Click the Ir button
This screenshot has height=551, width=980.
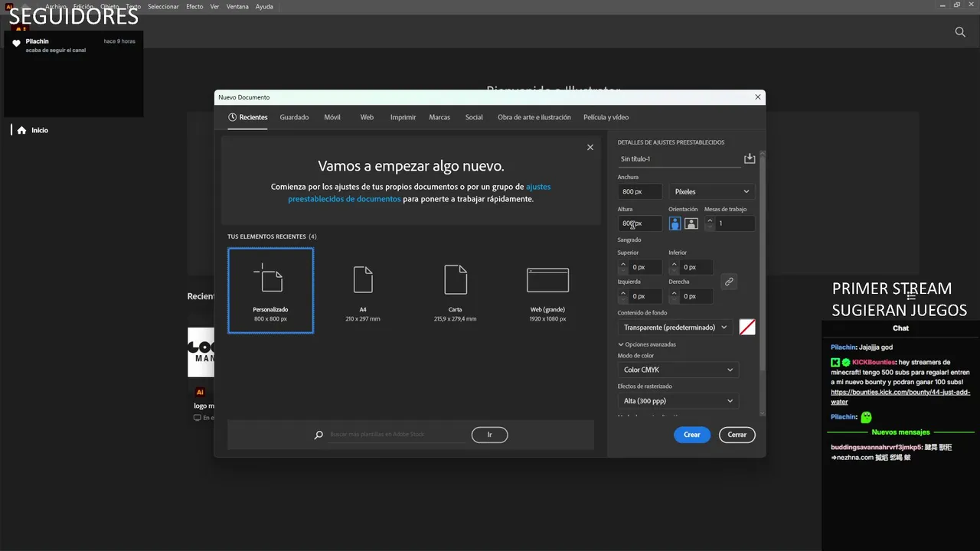489,435
